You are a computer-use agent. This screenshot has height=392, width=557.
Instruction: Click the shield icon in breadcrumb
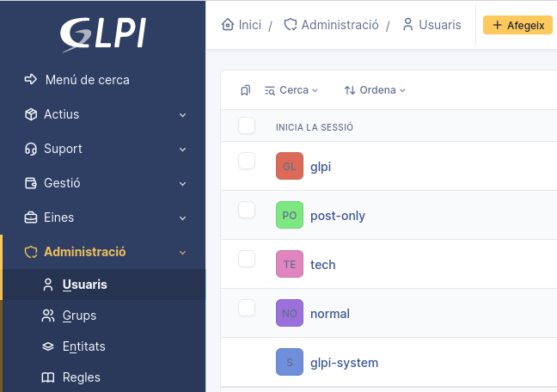(x=291, y=25)
